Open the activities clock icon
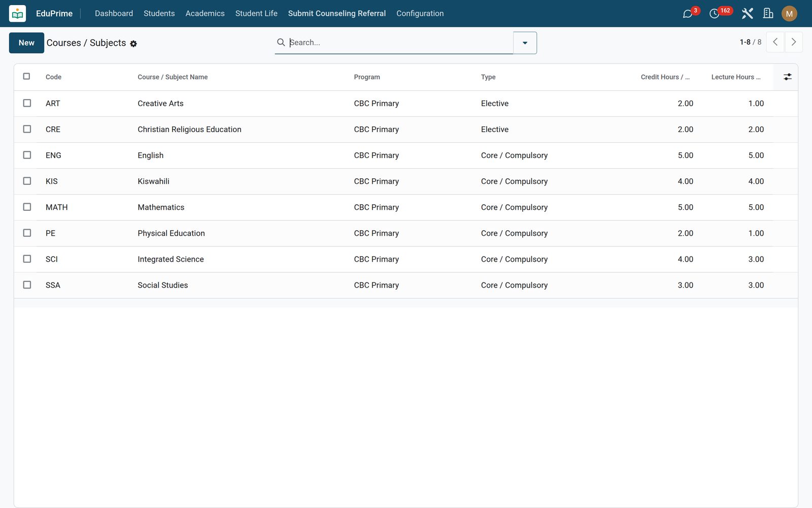Viewport: 812px width, 508px height. (714, 14)
